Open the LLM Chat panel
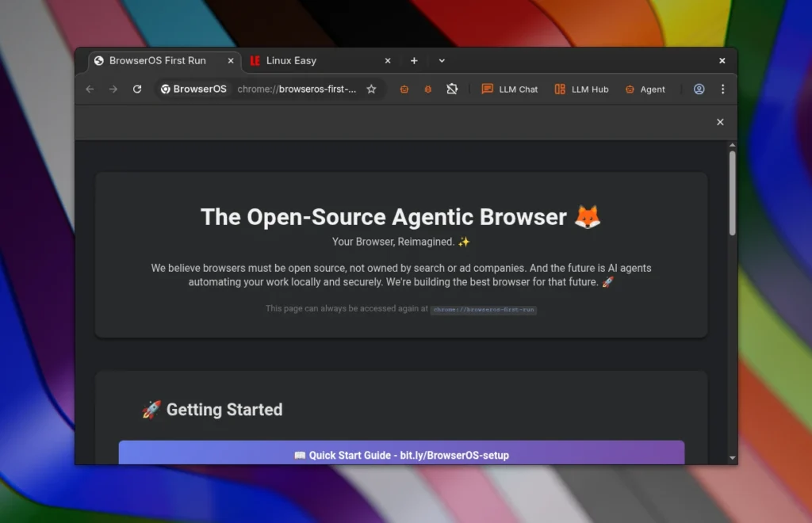 coord(509,89)
